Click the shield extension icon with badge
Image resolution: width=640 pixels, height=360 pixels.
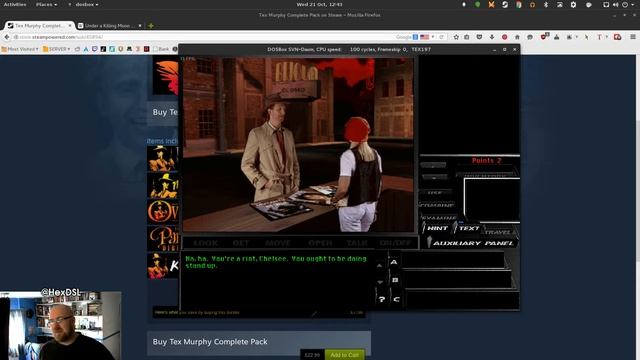(544, 37)
